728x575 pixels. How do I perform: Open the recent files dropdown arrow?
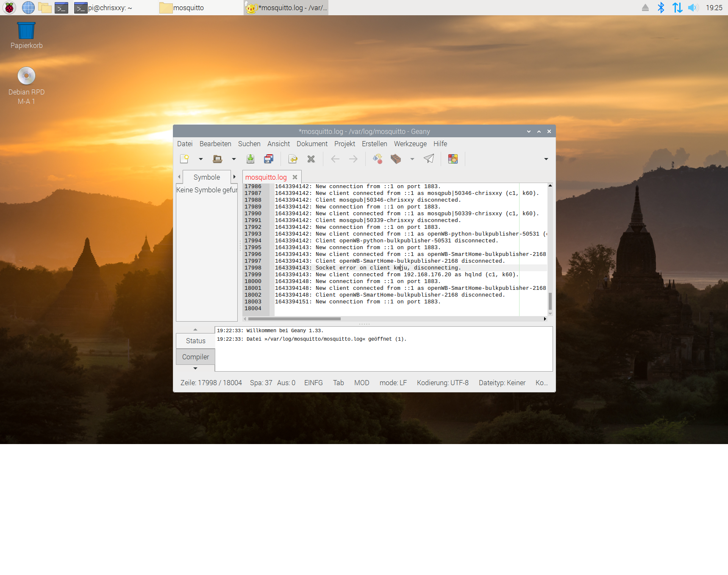click(233, 159)
